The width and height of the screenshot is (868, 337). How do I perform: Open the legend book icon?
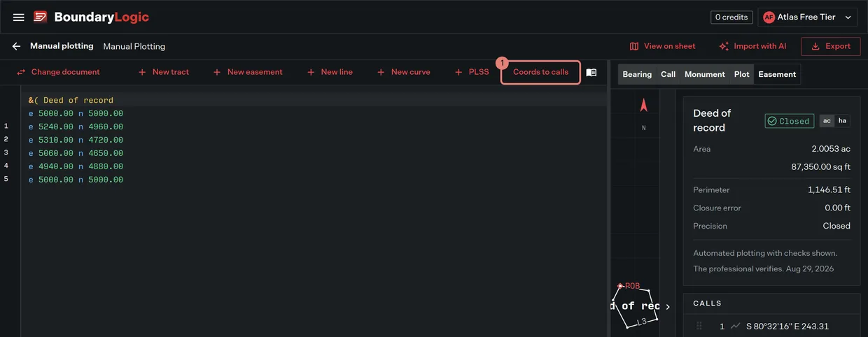tap(591, 72)
